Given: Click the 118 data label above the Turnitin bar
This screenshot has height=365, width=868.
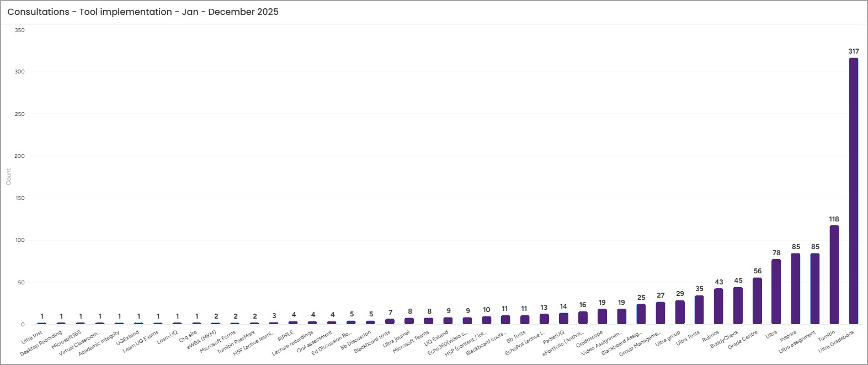Looking at the screenshot, I should (x=834, y=219).
